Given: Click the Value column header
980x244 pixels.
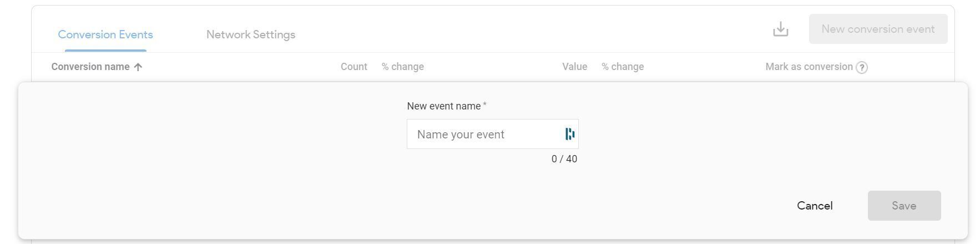Looking at the screenshot, I should tap(574, 67).
